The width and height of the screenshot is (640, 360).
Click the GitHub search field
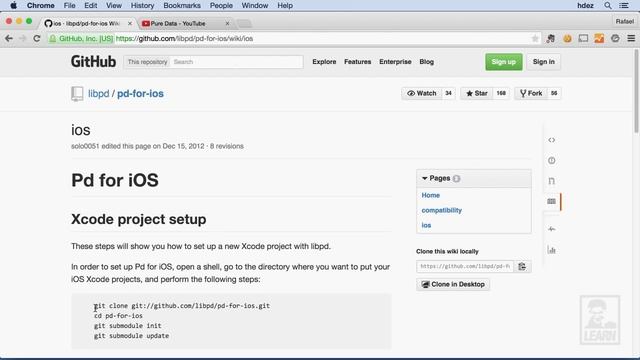point(236,62)
